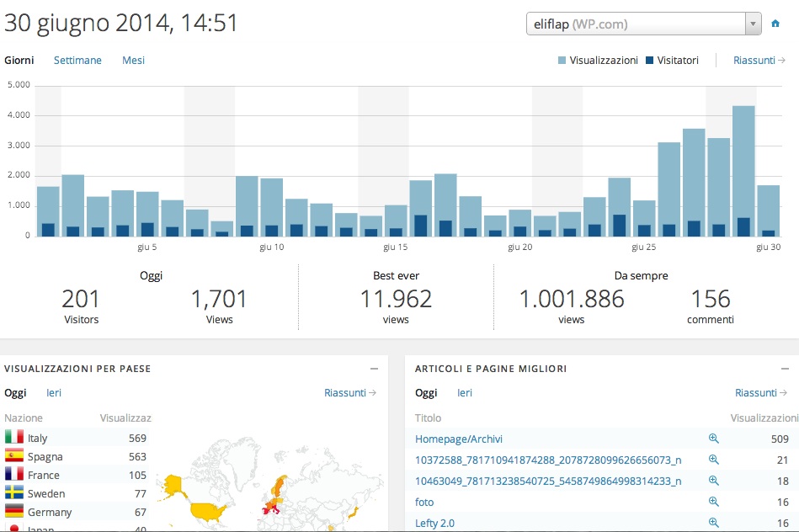
Task: Switch chart to Mesi view
Action: click(133, 61)
